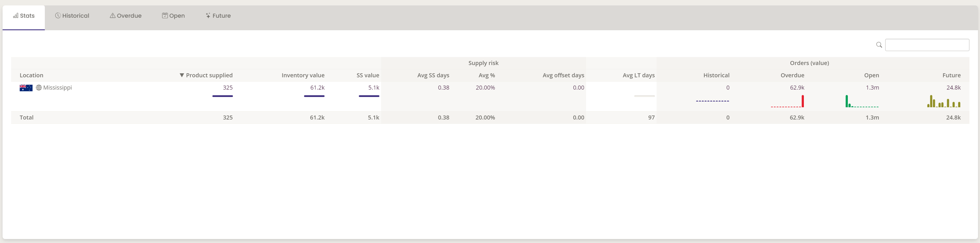Switch to the Historical tab

tap(75, 16)
